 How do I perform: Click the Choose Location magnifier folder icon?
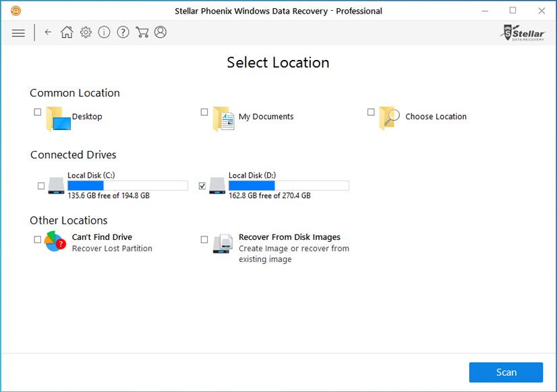click(x=390, y=118)
